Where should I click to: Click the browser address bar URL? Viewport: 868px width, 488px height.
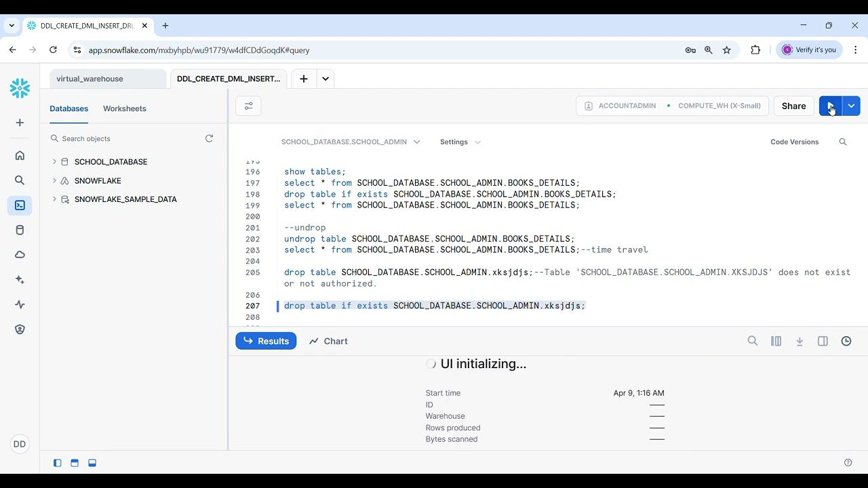click(x=199, y=50)
